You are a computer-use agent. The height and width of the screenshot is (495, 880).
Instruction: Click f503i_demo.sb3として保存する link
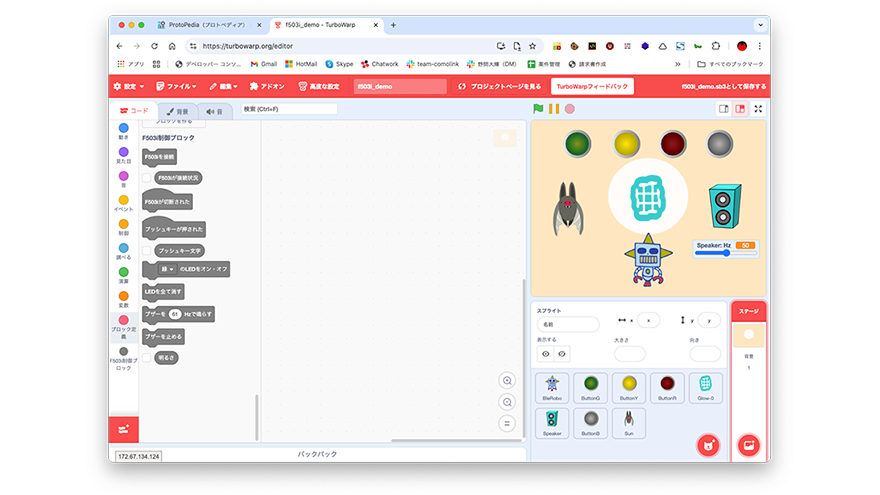pos(723,86)
